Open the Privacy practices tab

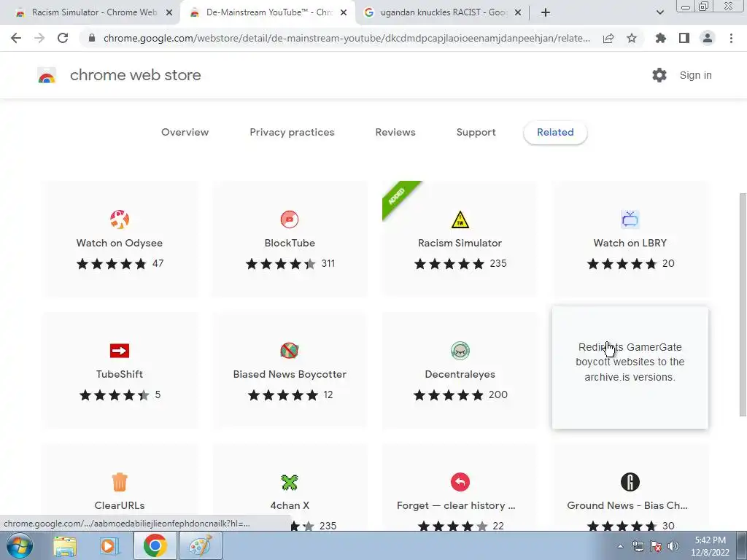pos(292,133)
